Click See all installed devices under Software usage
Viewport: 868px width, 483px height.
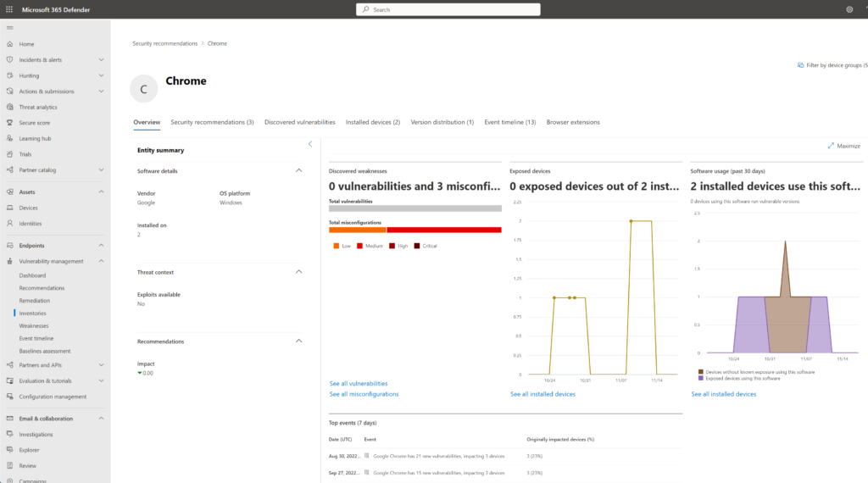(x=723, y=394)
